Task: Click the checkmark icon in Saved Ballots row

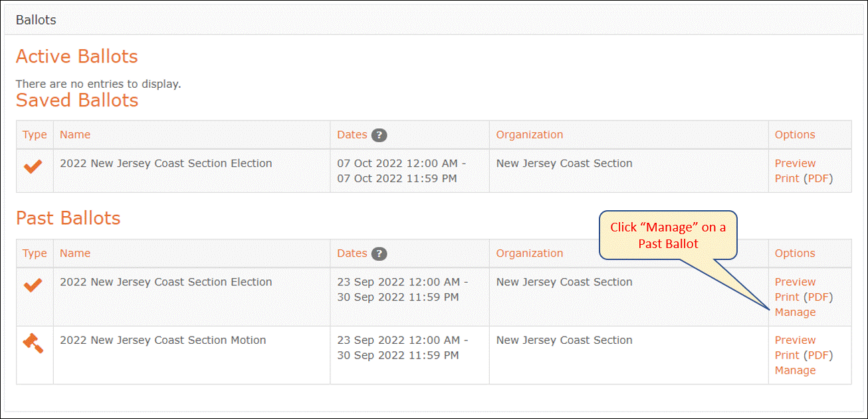Action: (x=33, y=167)
